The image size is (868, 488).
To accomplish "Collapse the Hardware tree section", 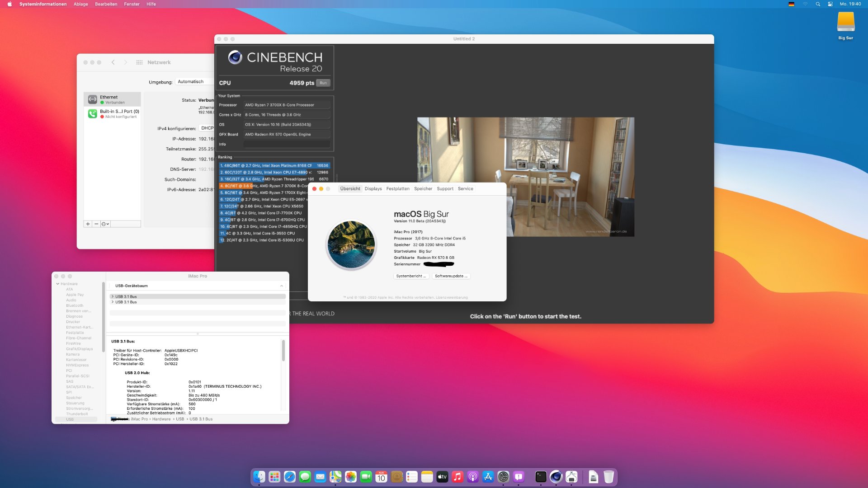I will click(x=58, y=284).
